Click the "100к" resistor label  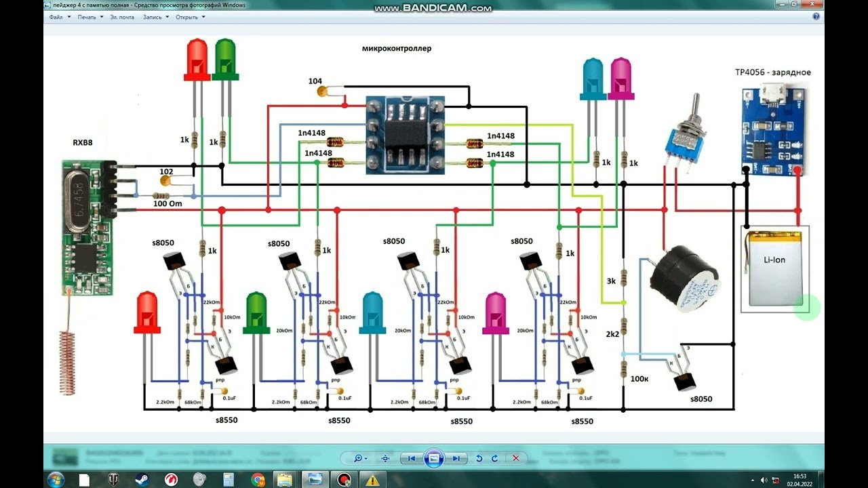(639, 378)
